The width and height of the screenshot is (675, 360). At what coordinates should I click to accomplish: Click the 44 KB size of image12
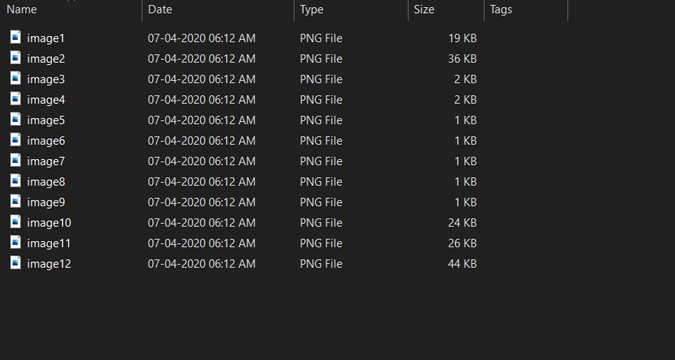tap(462, 264)
